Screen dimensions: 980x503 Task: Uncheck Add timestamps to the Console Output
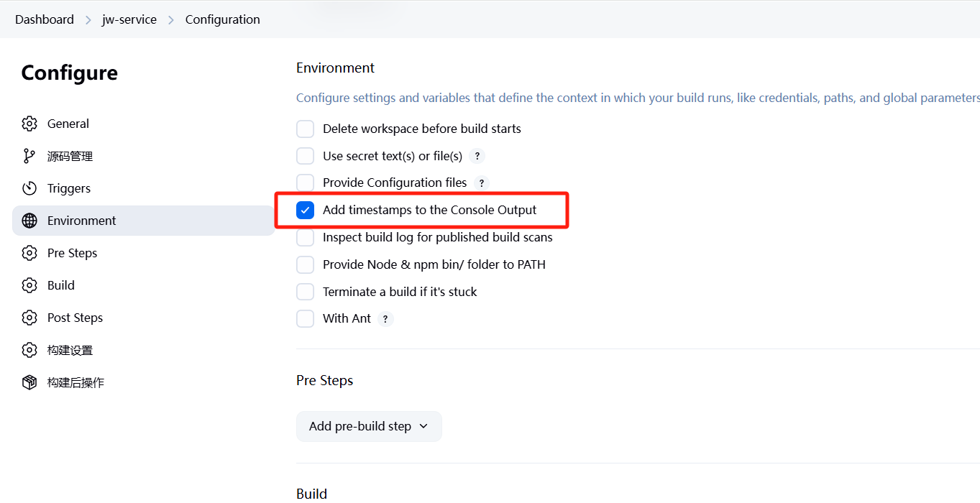306,210
